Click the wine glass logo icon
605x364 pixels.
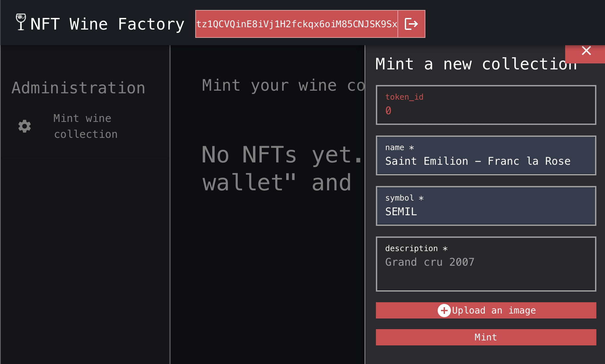coord(21,22)
